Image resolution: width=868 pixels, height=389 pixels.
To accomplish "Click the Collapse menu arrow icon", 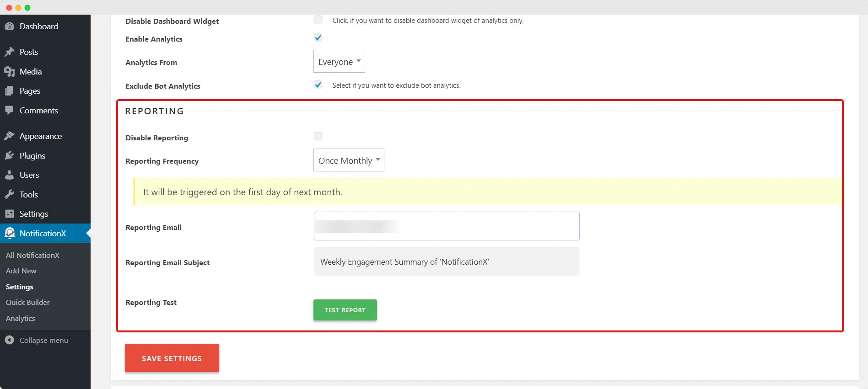I will (10, 340).
